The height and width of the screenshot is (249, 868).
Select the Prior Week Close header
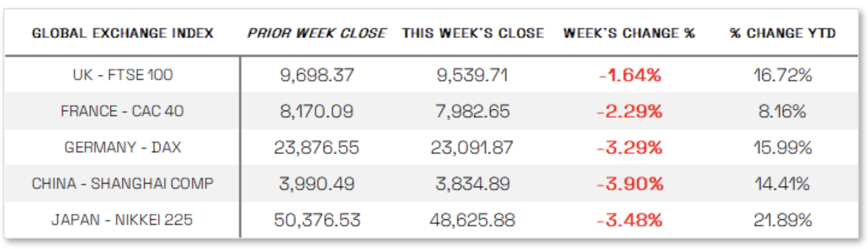coord(316,33)
